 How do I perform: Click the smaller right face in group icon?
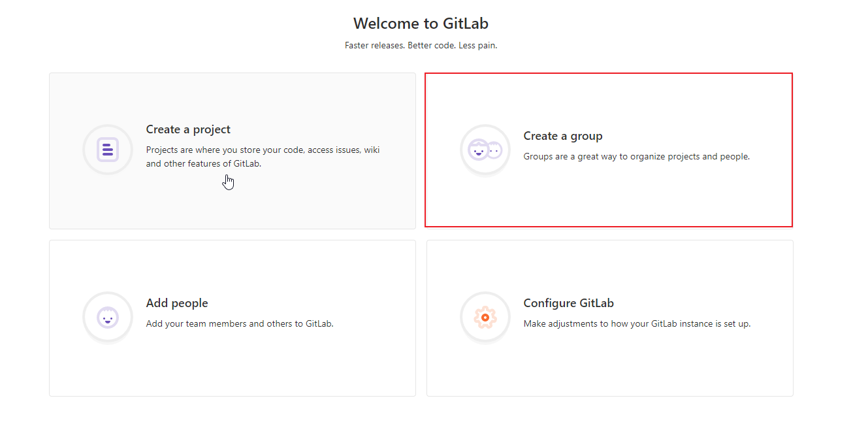tap(495, 150)
